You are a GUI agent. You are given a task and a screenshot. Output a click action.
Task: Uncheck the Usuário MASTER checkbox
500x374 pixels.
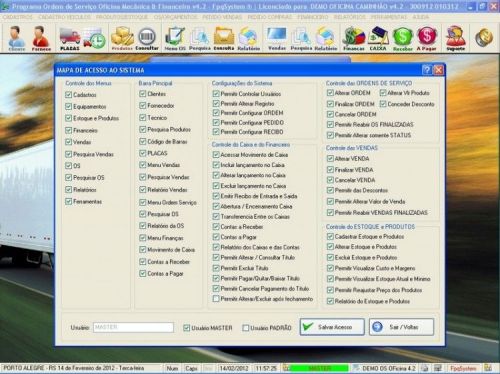pos(187,328)
